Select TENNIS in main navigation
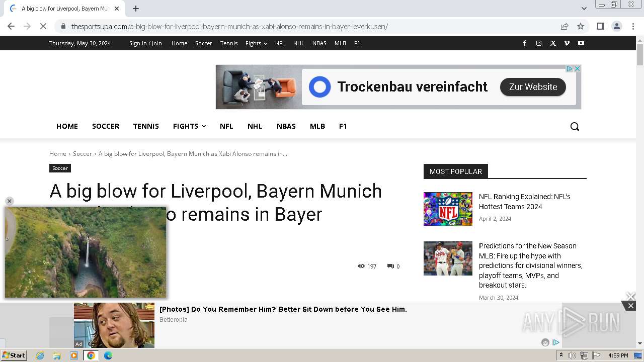 pyautogui.click(x=146, y=126)
